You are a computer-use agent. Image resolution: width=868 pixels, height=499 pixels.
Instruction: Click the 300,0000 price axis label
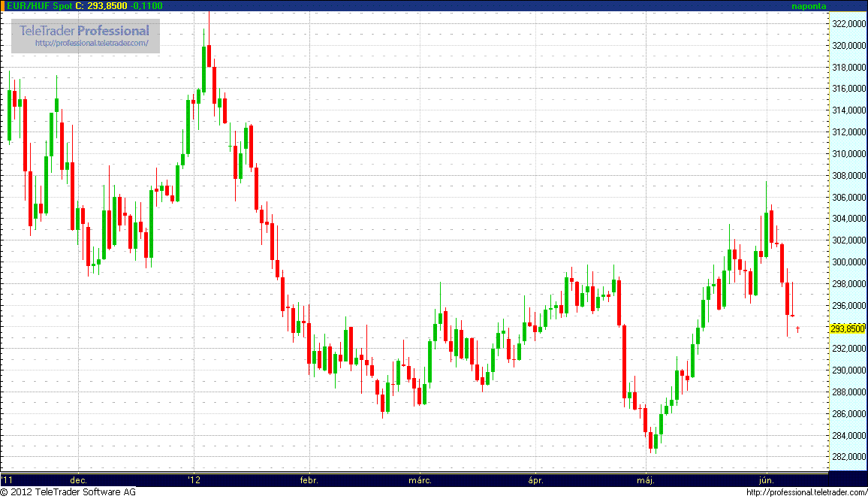(x=848, y=262)
